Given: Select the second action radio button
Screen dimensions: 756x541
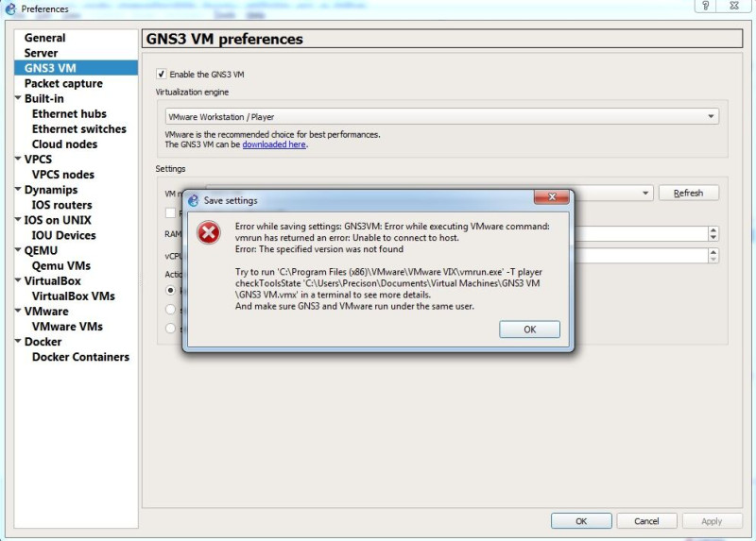Looking at the screenshot, I should click(x=170, y=310).
